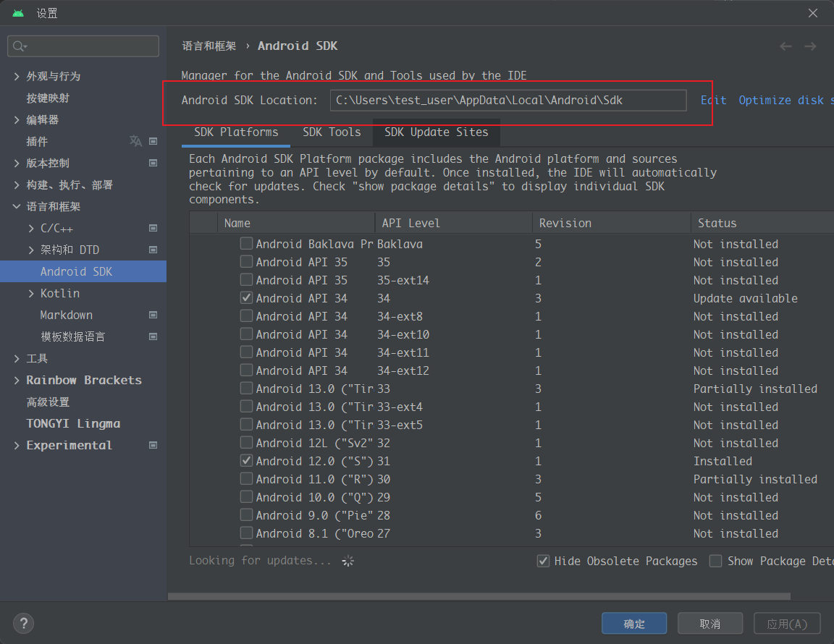Click the Optimize disk space link

[786, 100]
